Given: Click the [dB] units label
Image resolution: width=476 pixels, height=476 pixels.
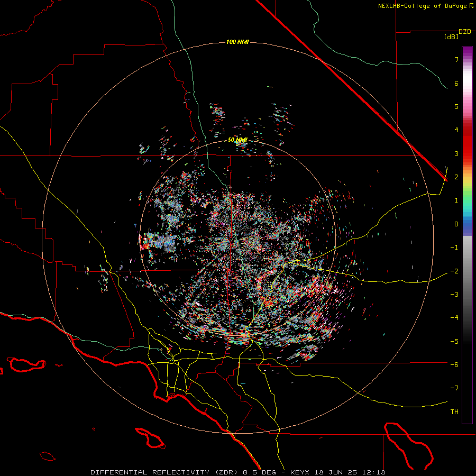Looking at the screenshot, I should 452,37.
